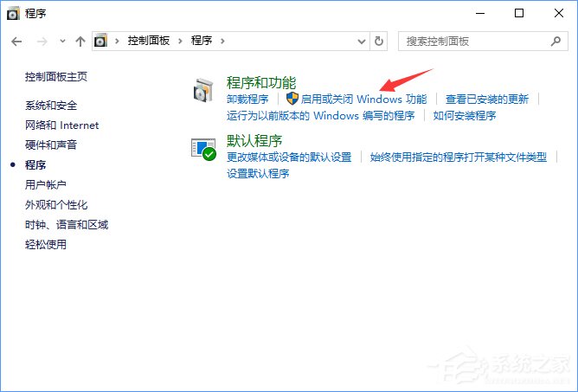The width and height of the screenshot is (578, 392).
Task: Expand chevron between 控制面板 and 程序
Action: click(x=180, y=41)
